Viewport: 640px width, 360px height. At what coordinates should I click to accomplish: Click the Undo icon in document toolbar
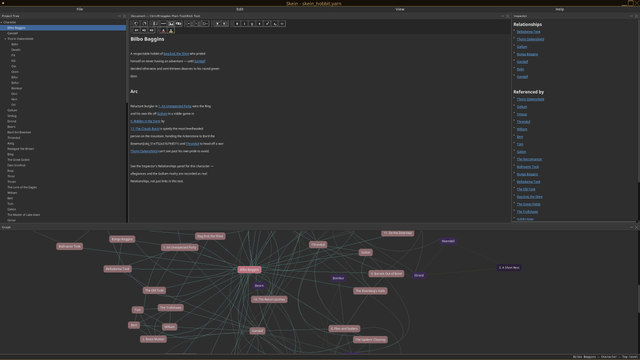[136, 24]
